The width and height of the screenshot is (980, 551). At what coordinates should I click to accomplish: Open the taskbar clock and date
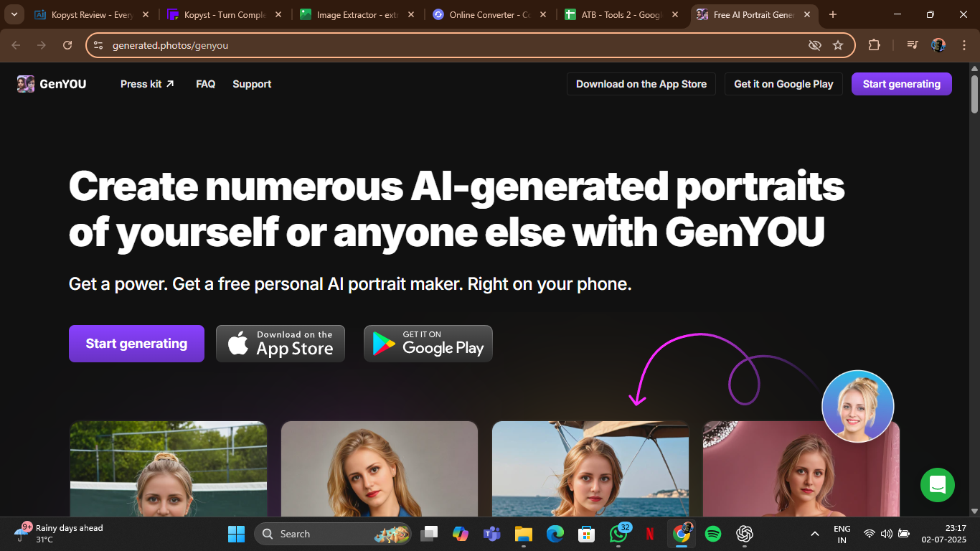[x=943, y=534]
